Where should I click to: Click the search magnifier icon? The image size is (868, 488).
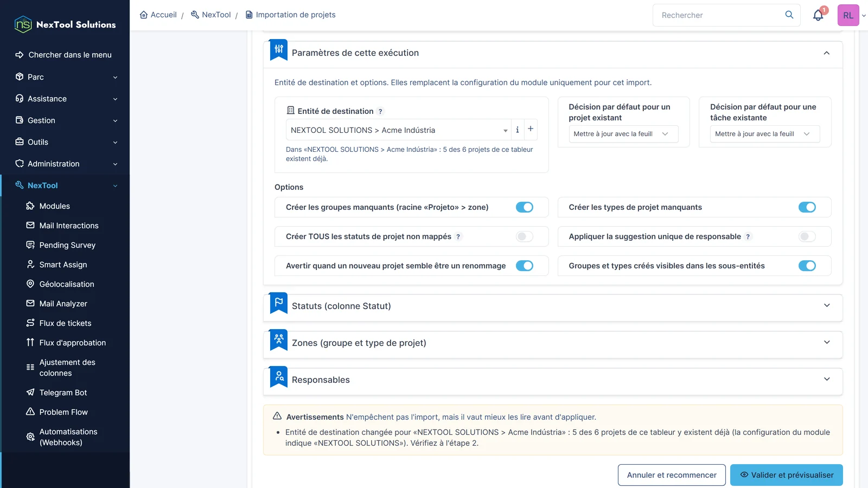(x=789, y=15)
